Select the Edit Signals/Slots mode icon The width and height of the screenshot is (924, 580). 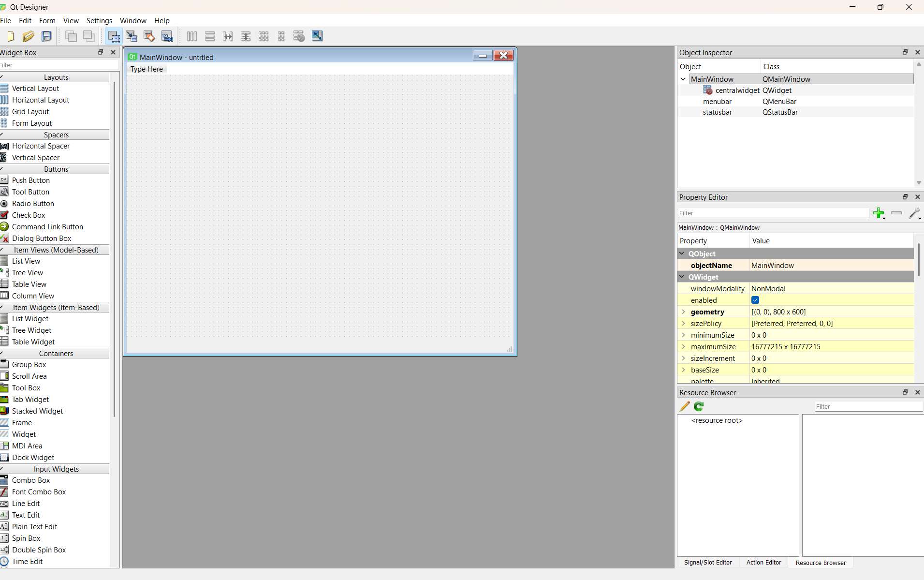(132, 36)
